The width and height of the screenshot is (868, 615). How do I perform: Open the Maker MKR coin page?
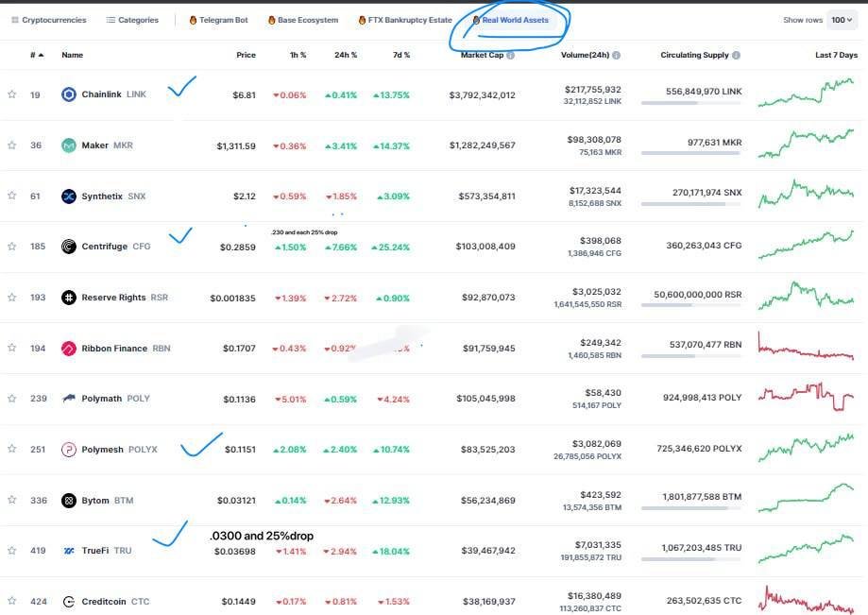108,145
